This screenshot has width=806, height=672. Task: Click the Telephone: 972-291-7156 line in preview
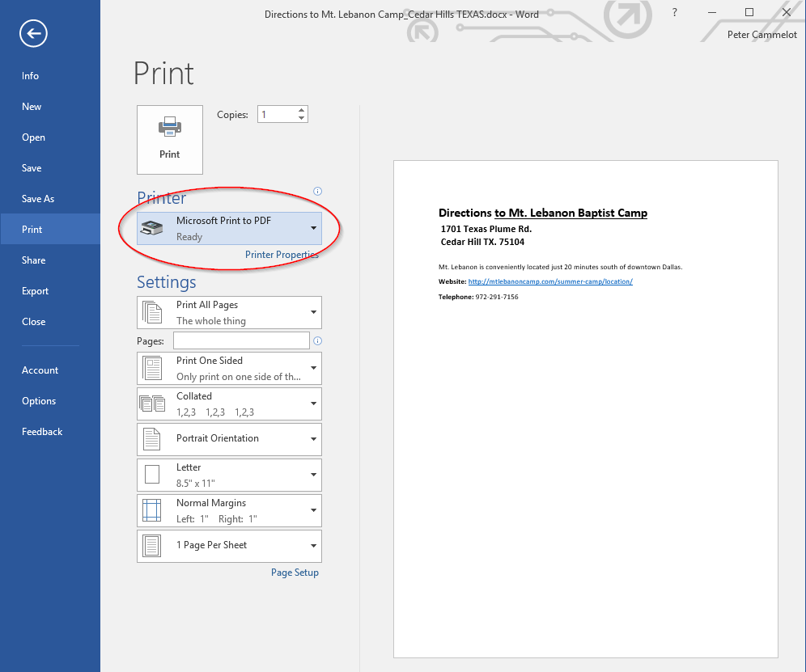[478, 297]
